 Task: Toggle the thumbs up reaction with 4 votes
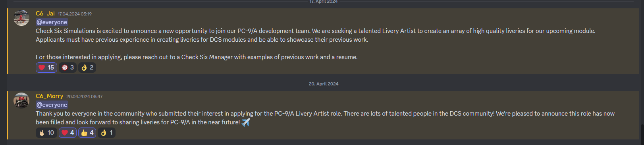coord(87,133)
